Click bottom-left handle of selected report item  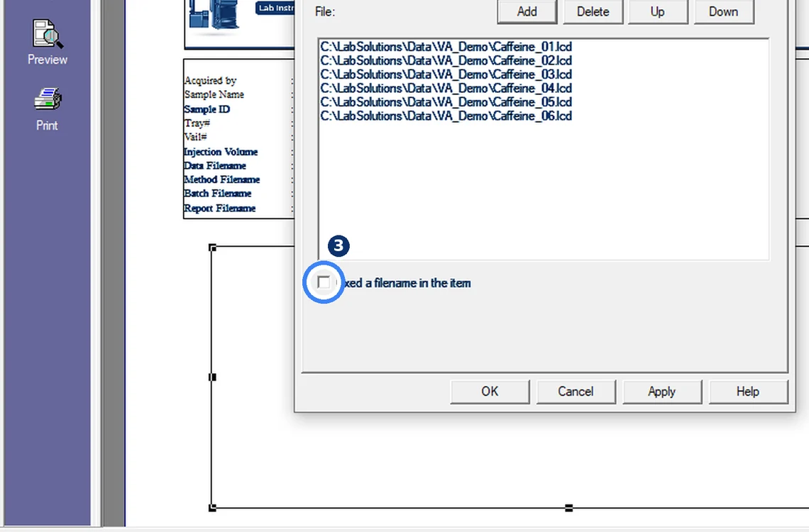click(x=213, y=508)
